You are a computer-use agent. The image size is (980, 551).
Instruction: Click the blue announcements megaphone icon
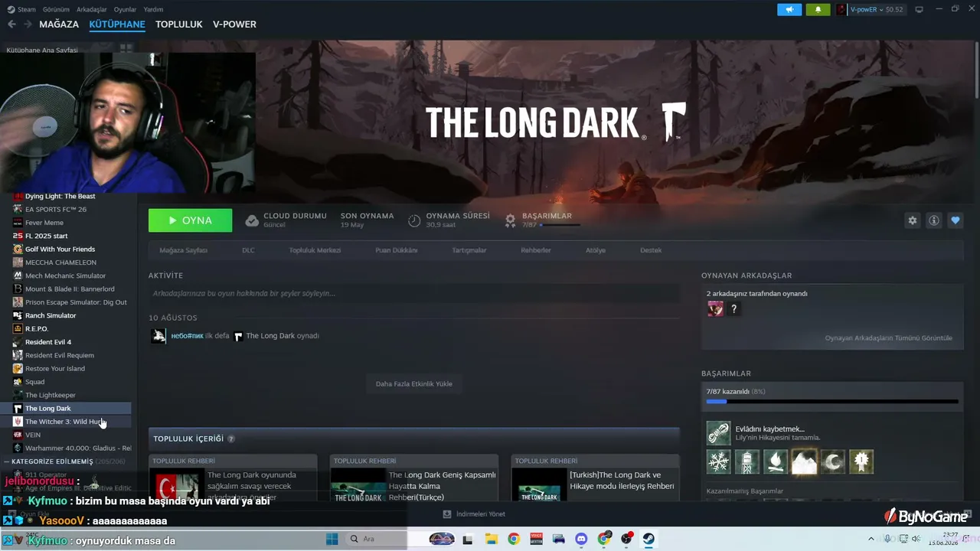pyautogui.click(x=789, y=9)
